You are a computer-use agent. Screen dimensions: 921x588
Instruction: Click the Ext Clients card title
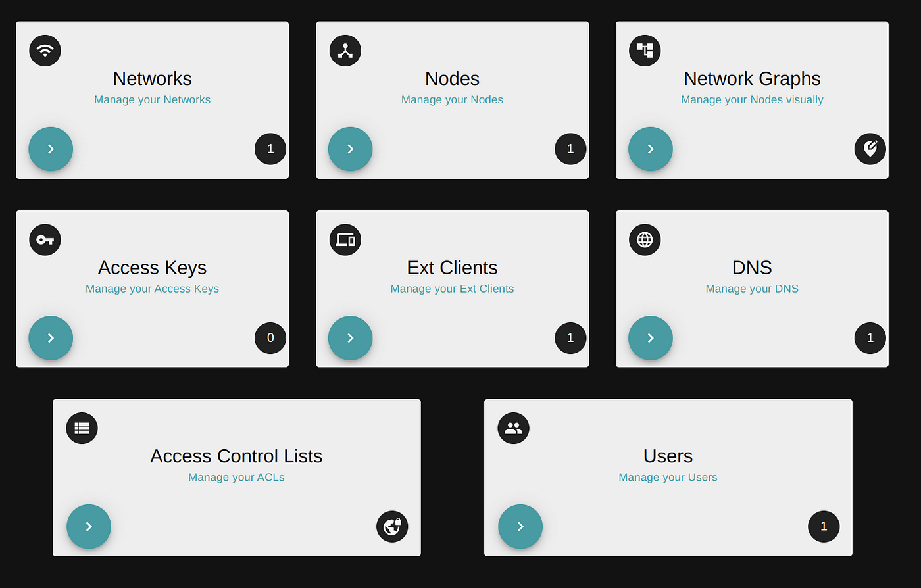pyautogui.click(x=452, y=267)
